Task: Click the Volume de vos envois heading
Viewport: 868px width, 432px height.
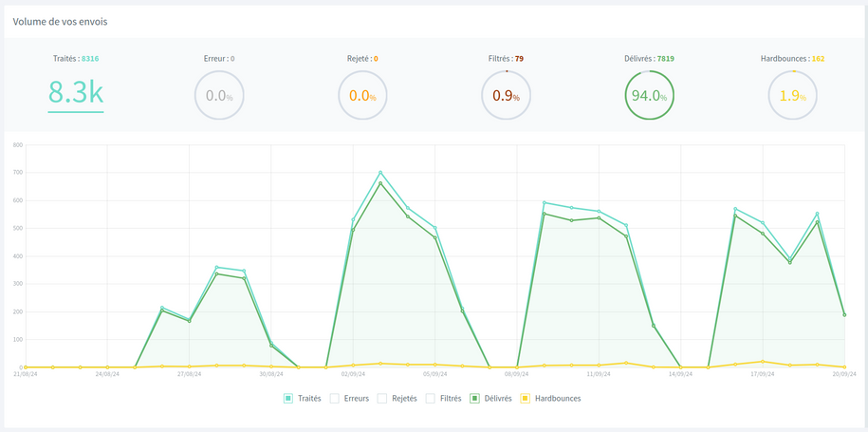Action: 61,22
